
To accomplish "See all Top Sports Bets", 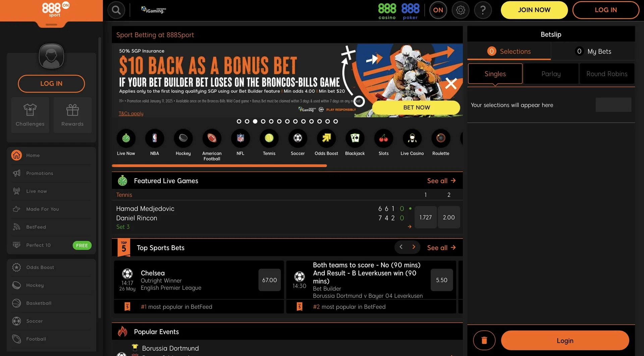I will click(x=441, y=248).
